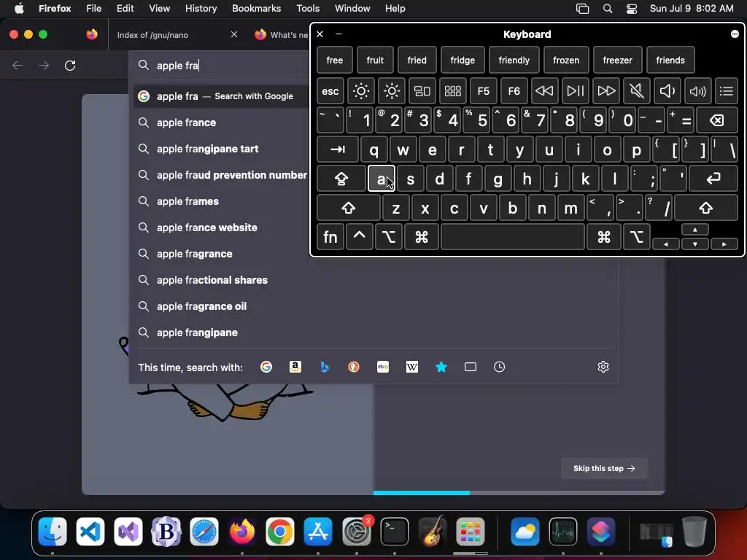Search bookmarks using the star icon
The image size is (747, 560).
pyautogui.click(x=441, y=367)
